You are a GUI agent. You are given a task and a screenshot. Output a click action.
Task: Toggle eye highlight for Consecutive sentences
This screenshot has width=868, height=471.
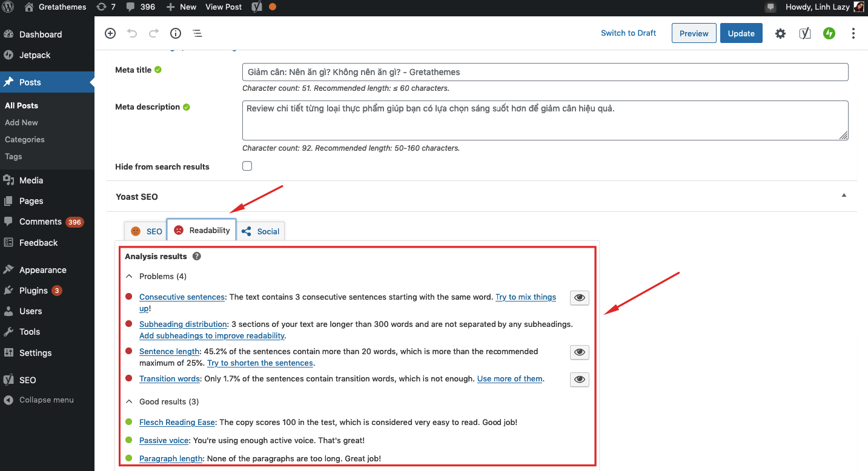tap(580, 298)
